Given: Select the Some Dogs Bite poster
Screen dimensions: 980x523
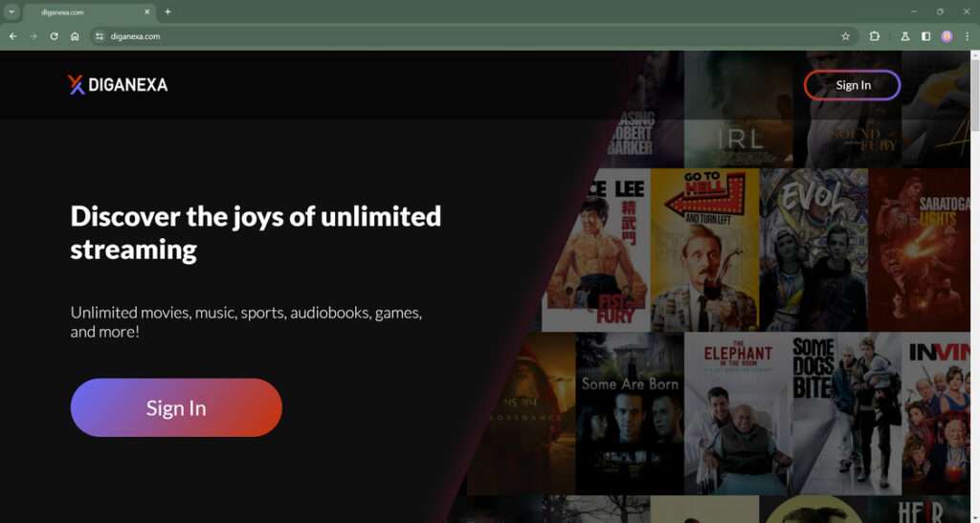Looking at the screenshot, I should (x=847, y=413).
